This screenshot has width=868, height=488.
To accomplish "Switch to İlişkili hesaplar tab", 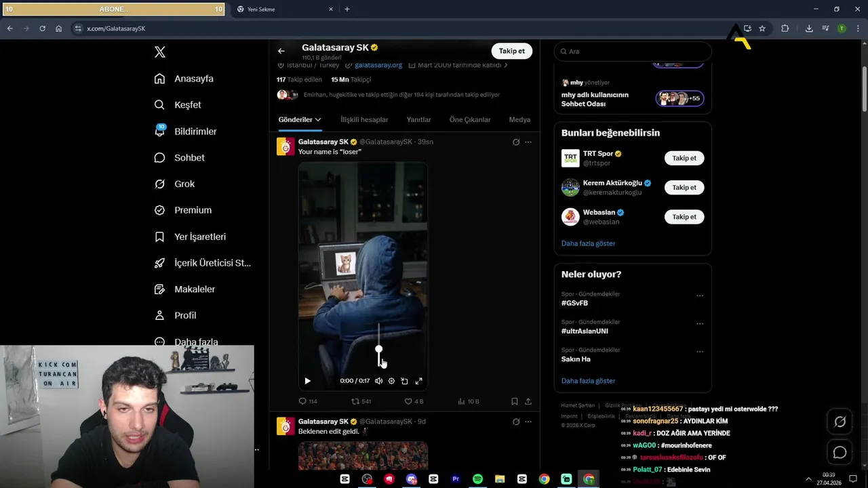I will 364,119.
